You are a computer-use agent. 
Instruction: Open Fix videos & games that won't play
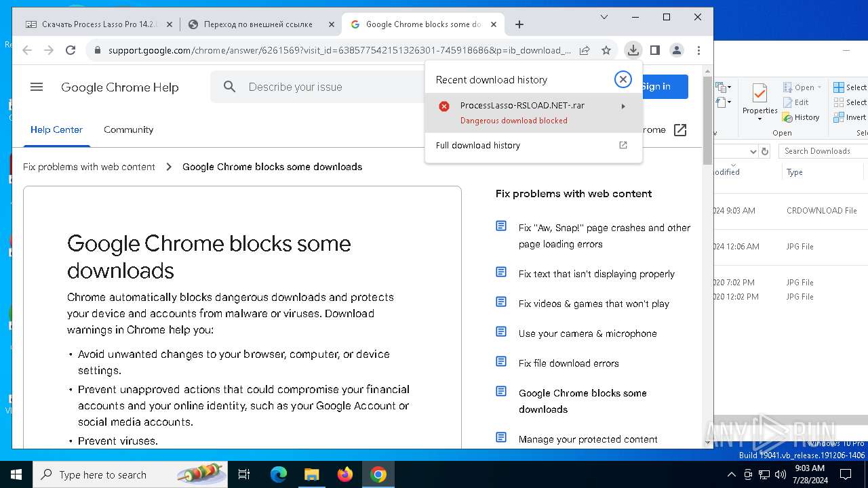[594, 304]
